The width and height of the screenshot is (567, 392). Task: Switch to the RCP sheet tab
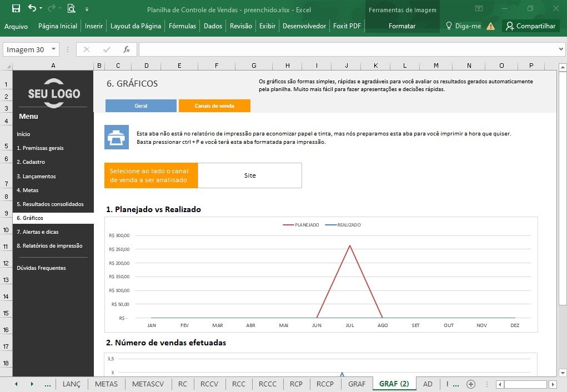[x=296, y=384]
